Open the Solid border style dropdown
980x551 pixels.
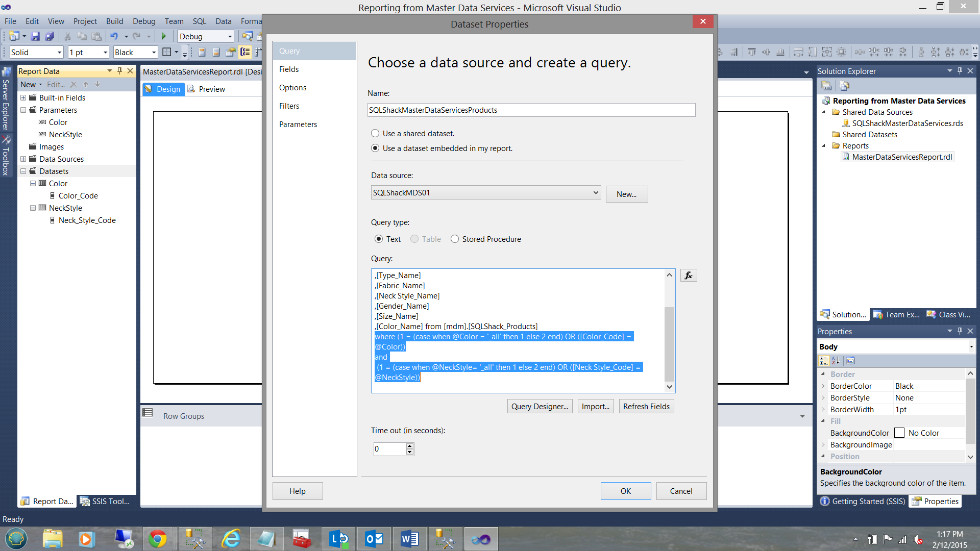click(x=59, y=53)
